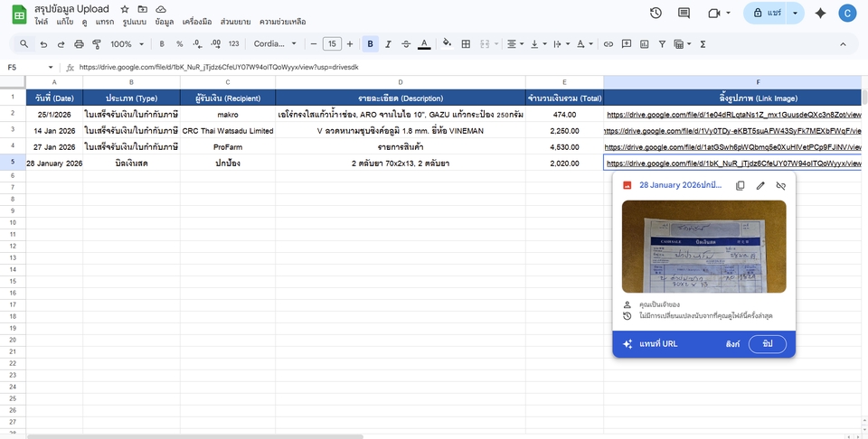The image size is (868, 439).
Task: Open the 123 number formats menu
Action: coord(233,44)
